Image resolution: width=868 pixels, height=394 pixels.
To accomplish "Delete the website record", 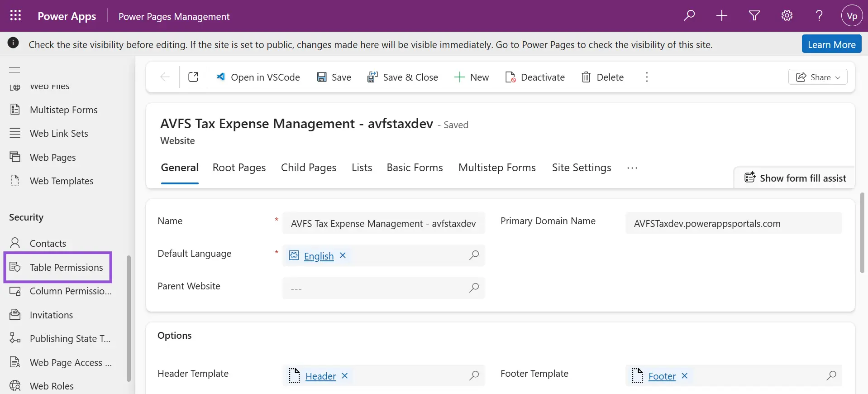I will (x=602, y=77).
